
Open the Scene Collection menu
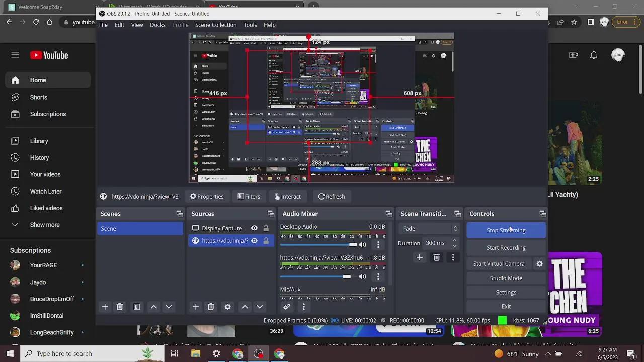(x=216, y=25)
